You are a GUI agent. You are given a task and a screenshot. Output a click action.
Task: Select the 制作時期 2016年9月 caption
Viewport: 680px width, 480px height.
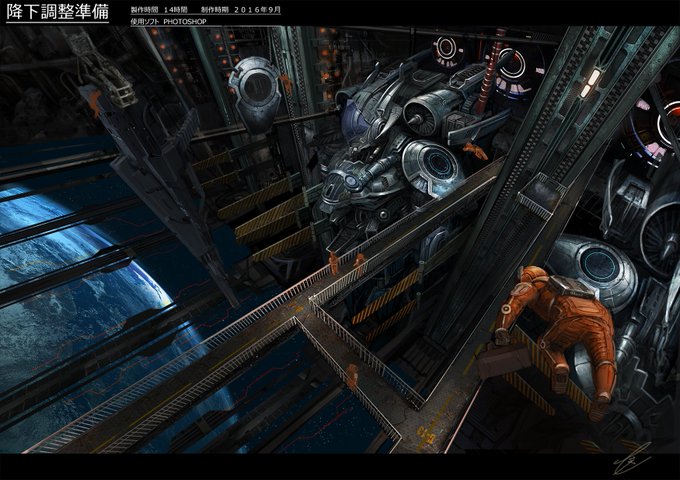pyautogui.click(x=241, y=10)
